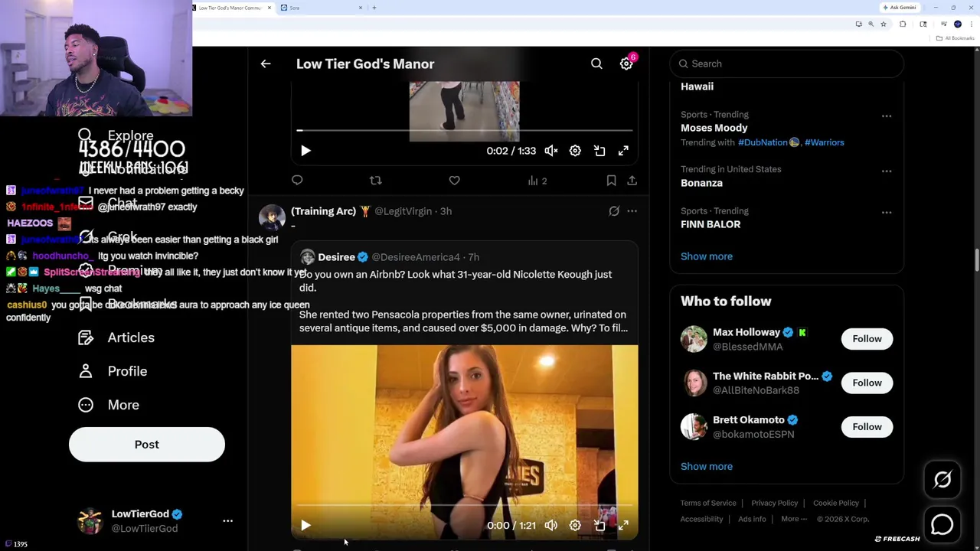This screenshot has height=551, width=980.
Task: Open Cookie Policy link
Action: click(835, 503)
